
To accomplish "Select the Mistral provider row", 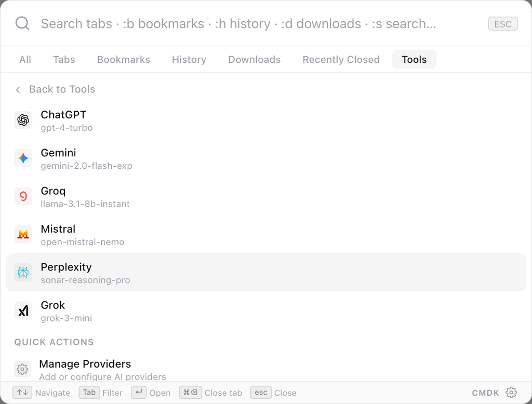I will point(266,234).
